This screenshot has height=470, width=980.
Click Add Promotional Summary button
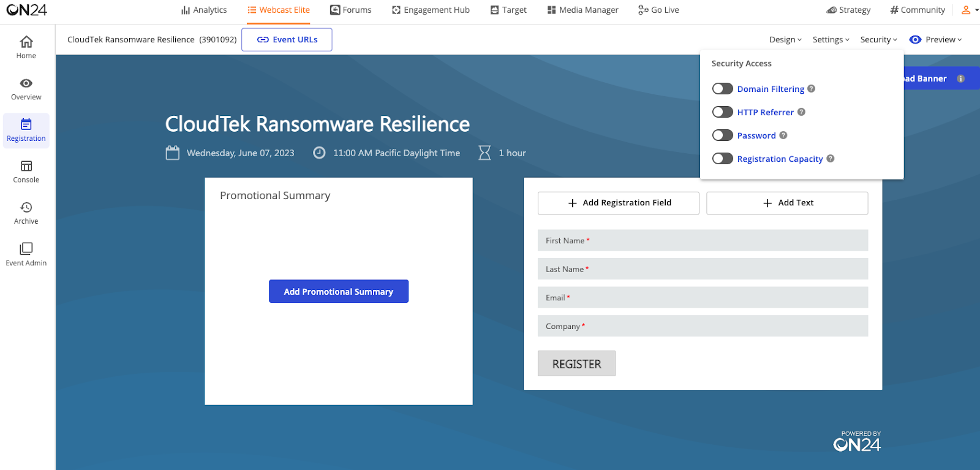point(339,291)
